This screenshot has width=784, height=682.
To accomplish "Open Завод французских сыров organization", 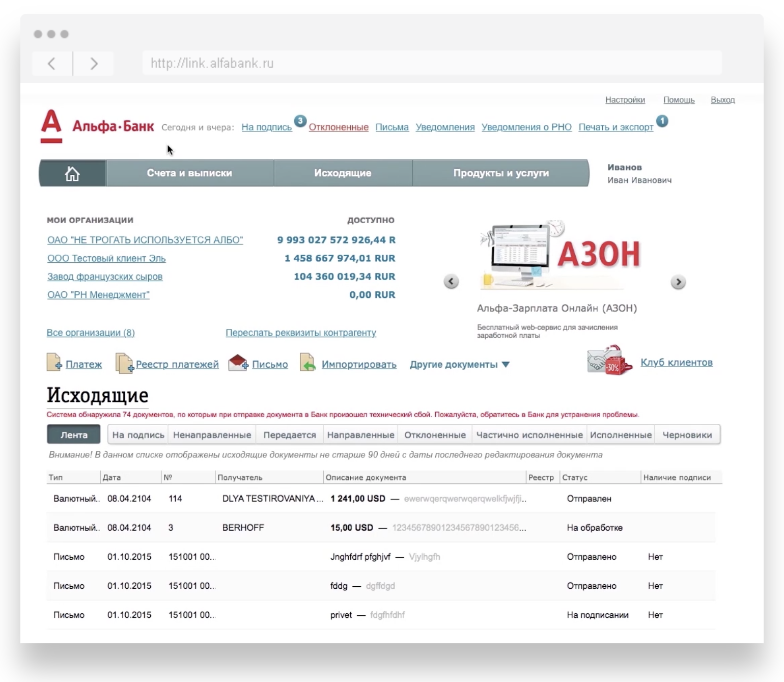I will pos(105,277).
